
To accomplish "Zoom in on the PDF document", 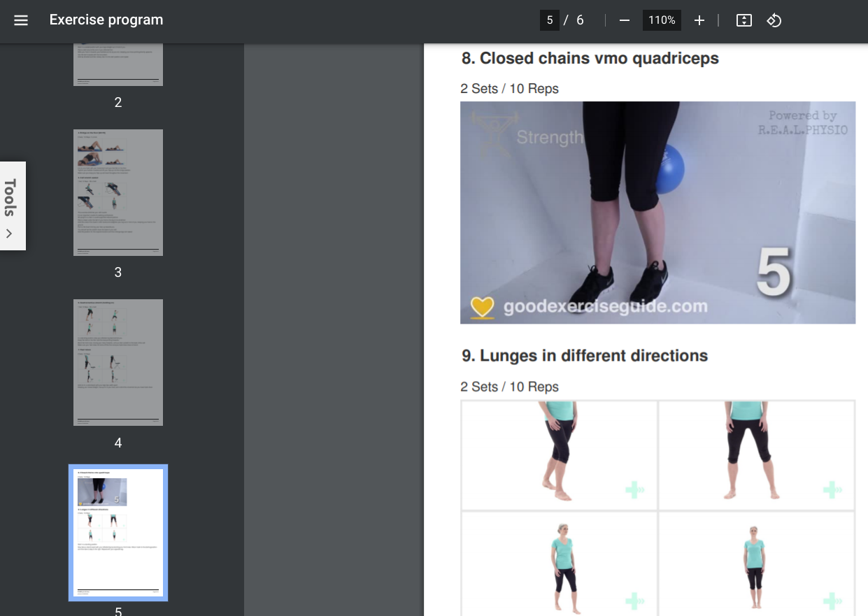I will click(x=699, y=20).
